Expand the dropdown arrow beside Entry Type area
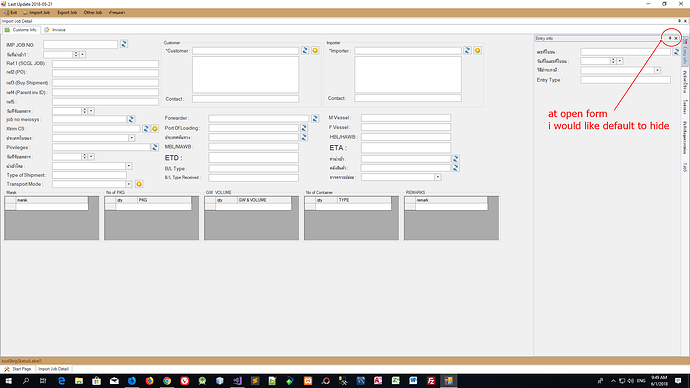 click(x=657, y=70)
